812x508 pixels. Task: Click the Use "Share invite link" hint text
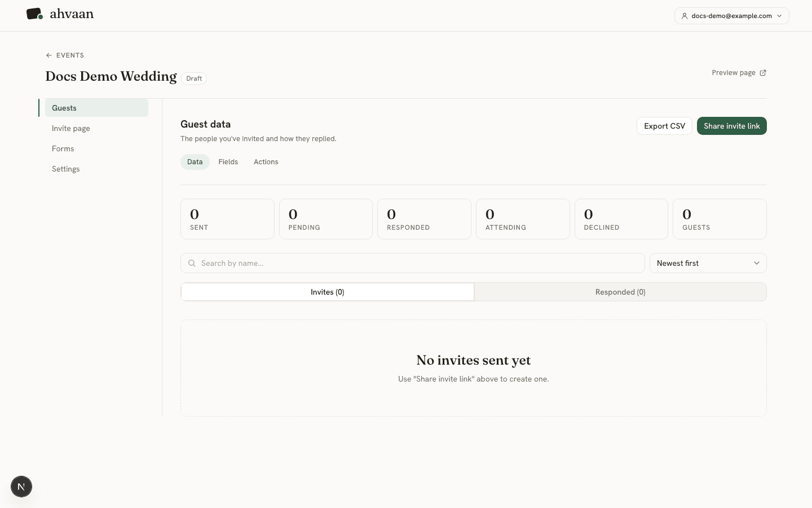tap(474, 379)
